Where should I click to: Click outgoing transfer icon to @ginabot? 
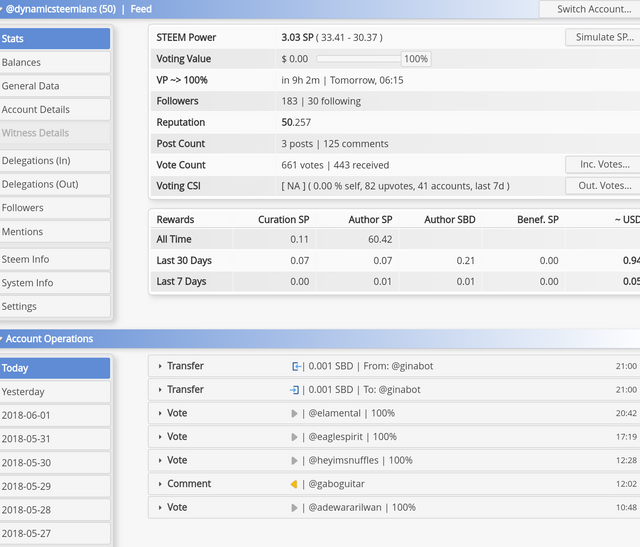(x=295, y=390)
